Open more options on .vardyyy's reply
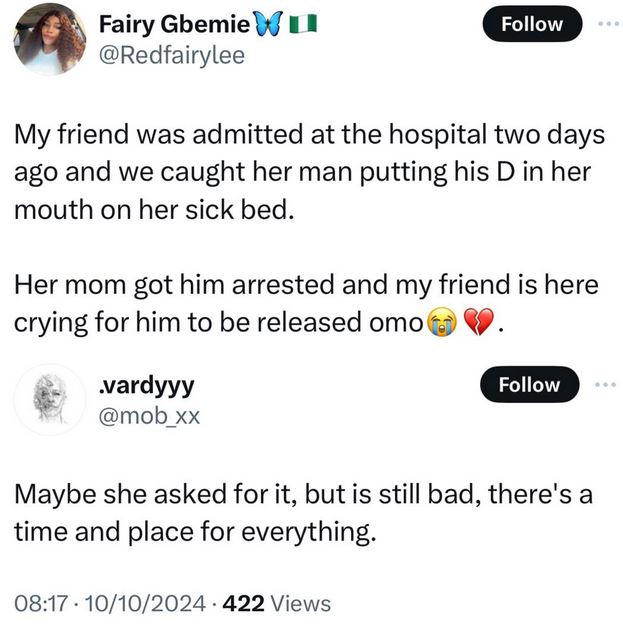This screenshot has height=627, width=623. pos(607,385)
